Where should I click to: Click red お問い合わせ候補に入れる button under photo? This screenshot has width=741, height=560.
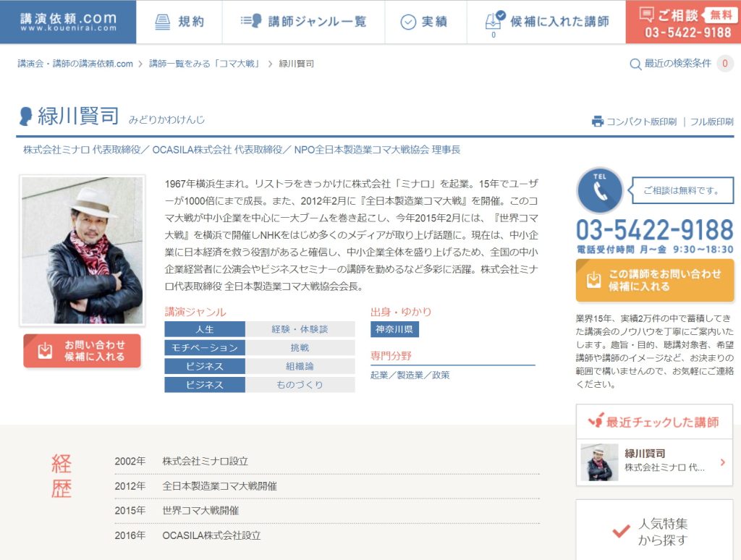pyautogui.click(x=82, y=351)
